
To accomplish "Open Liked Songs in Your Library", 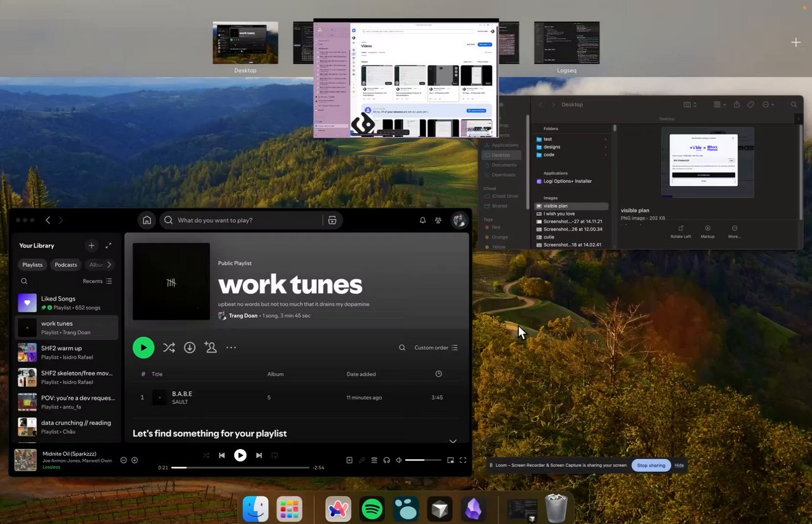I will [x=66, y=303].
